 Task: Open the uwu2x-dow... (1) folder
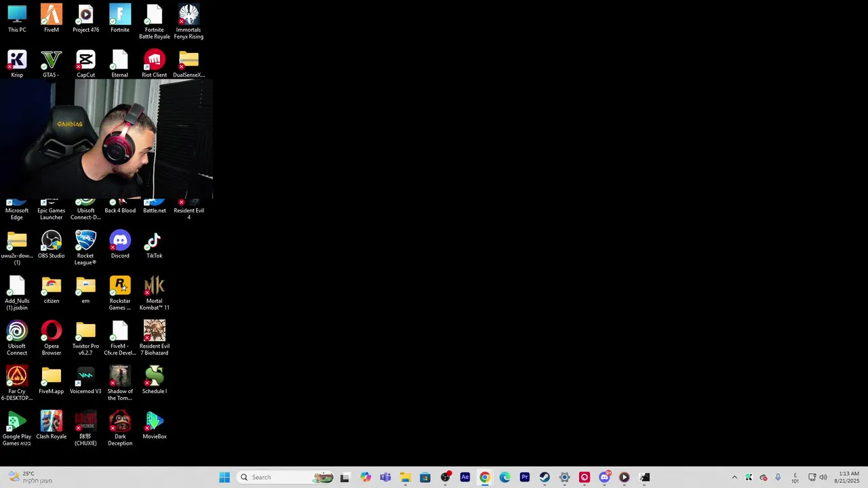coord(17,248)
